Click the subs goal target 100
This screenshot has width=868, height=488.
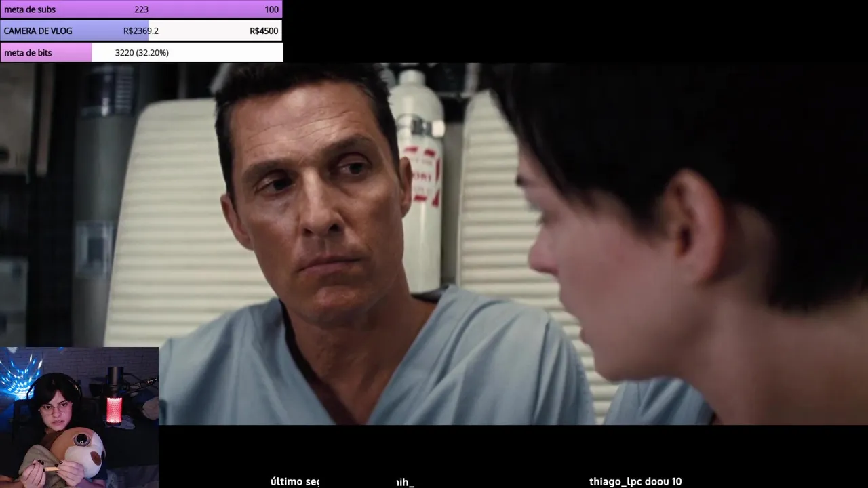(x=271, y=9)
